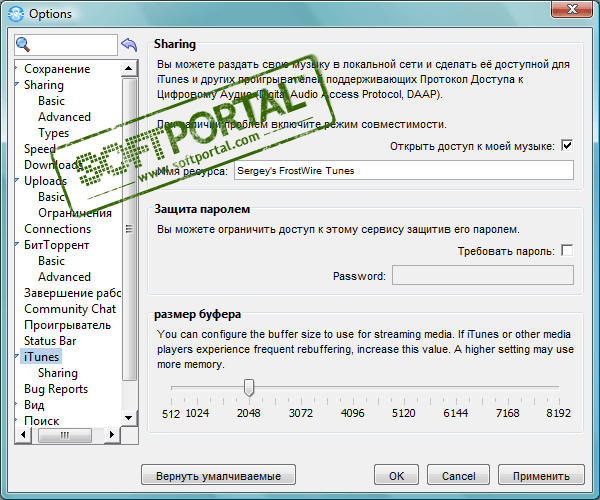Click the Cancel button
The width and height of the screenshot is (600, 500).
458,476
